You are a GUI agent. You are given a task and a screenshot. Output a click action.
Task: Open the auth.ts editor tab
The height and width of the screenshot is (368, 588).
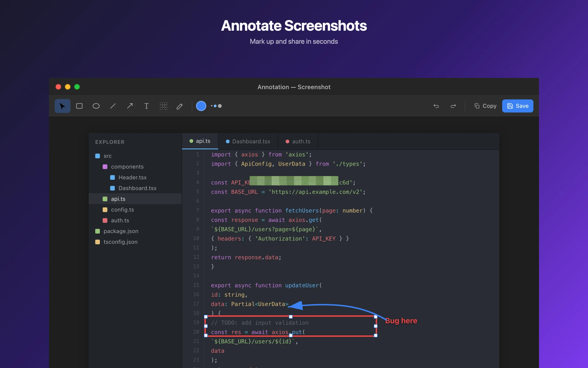298,141
